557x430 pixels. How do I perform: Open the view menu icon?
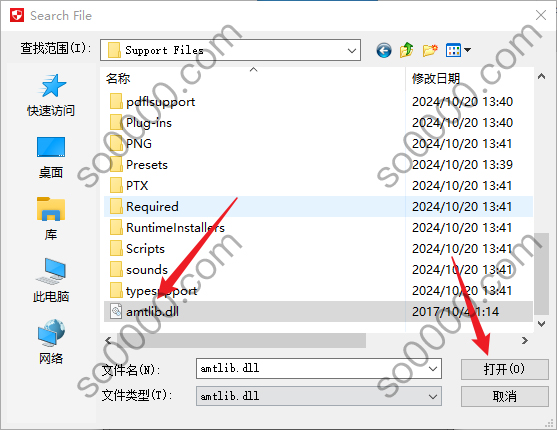[458, 50]
